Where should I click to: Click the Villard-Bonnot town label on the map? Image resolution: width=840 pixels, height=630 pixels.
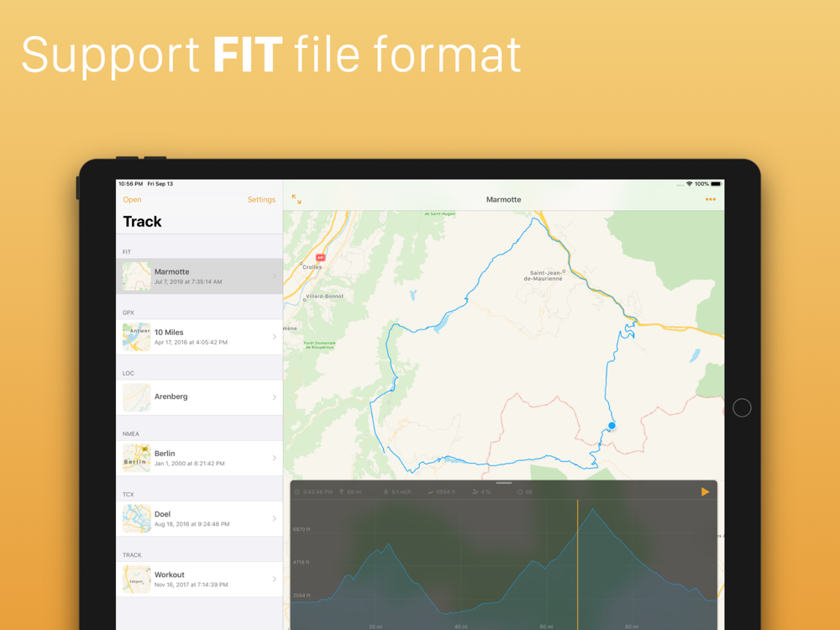[x=324, y=297]
